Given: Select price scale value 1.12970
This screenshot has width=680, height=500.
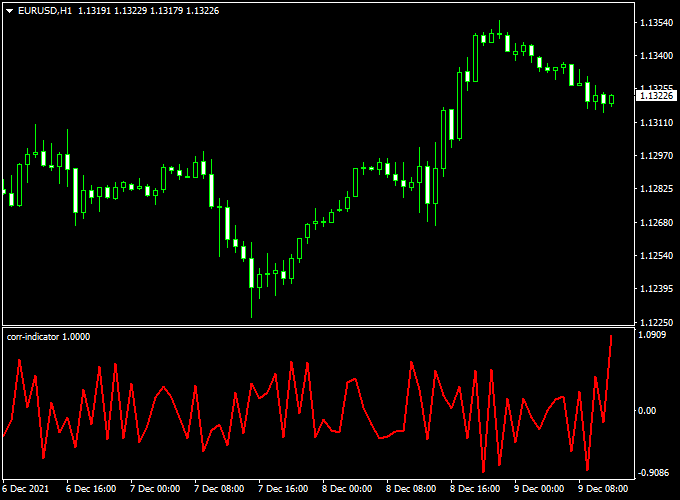Looking at the screenshot, I should [657, 155].
